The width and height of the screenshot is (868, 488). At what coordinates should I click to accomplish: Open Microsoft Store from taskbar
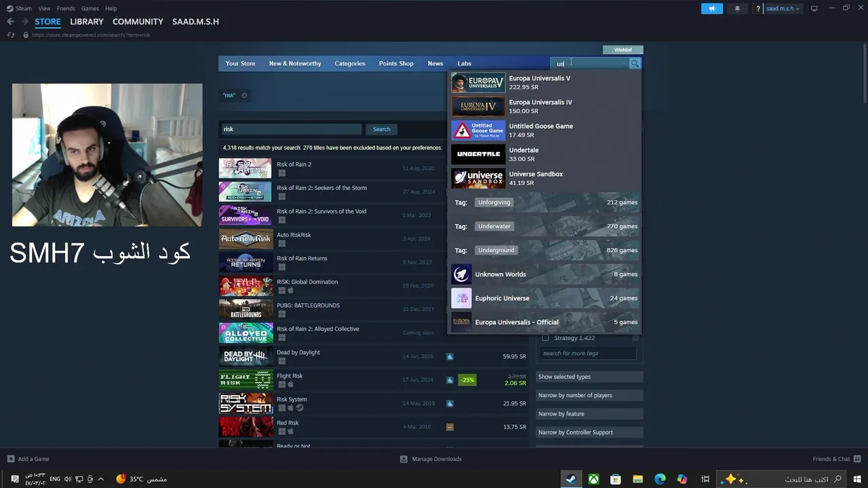coord(616,479)
